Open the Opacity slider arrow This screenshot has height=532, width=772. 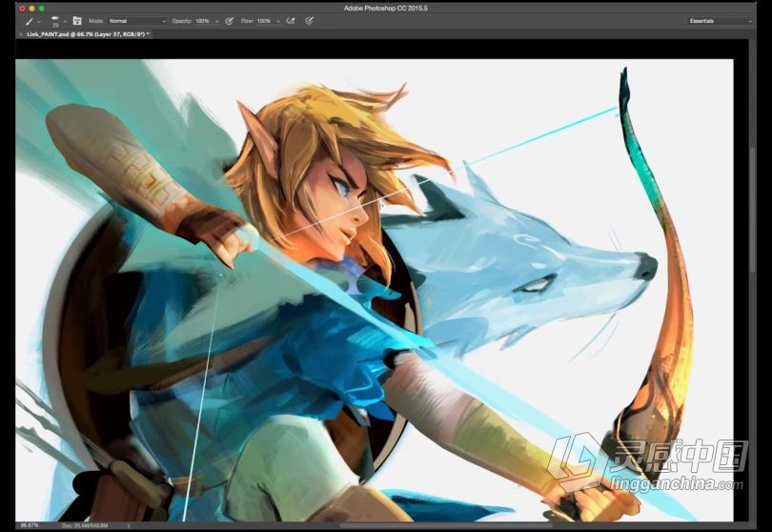[217, 20]
